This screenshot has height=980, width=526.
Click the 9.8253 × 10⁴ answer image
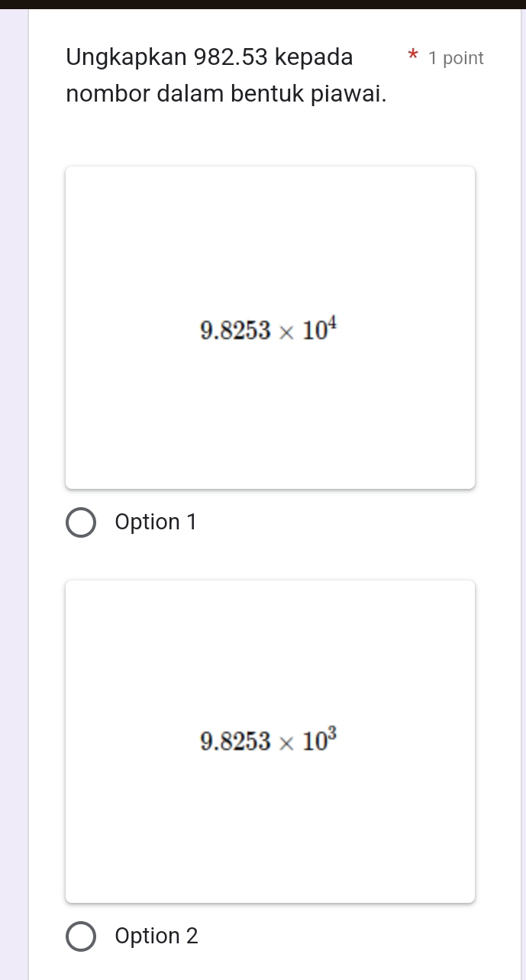point(270,327)
